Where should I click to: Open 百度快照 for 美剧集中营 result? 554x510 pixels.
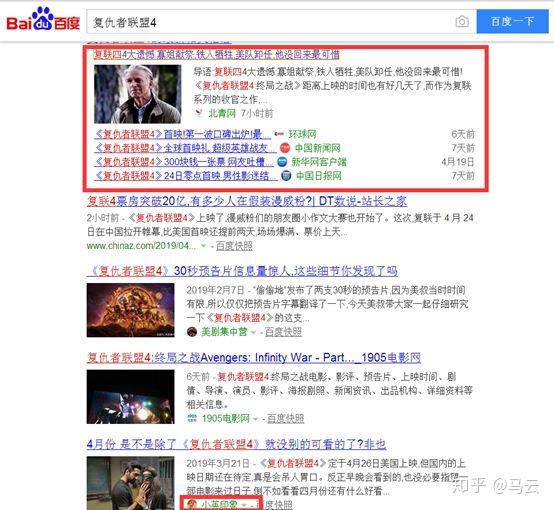coord(283,332)
